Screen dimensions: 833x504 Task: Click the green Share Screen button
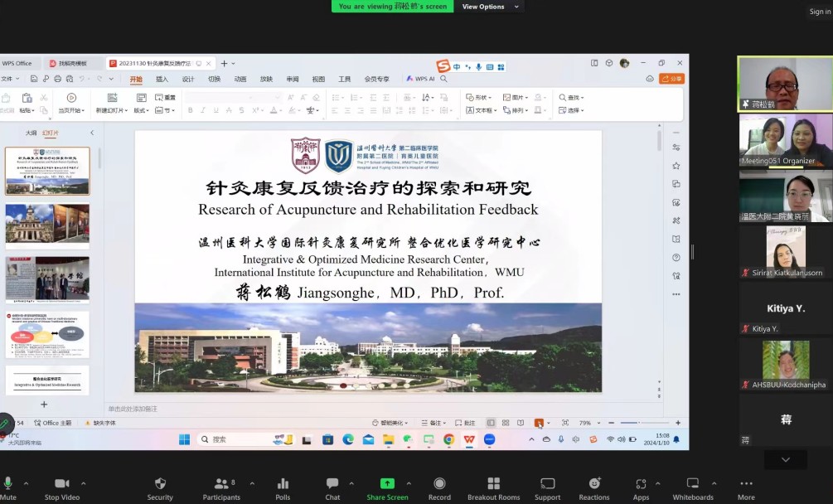coord(387,485)
